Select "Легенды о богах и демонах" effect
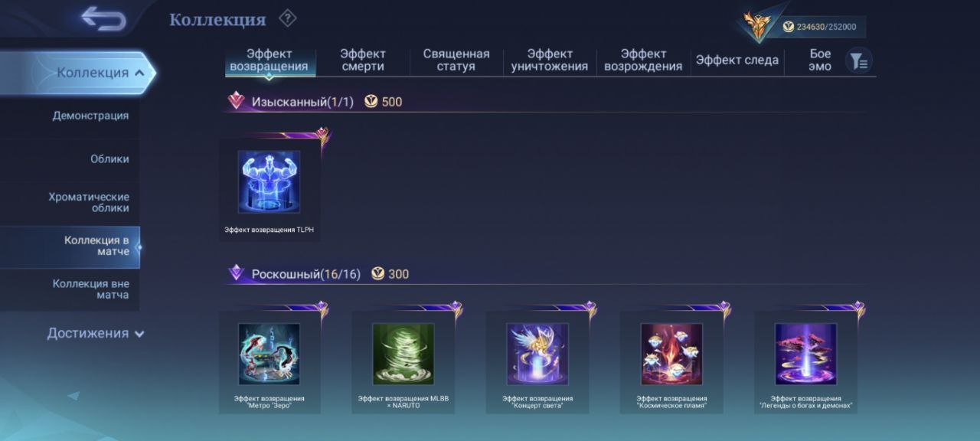The width and height of the screenshot is (980, 441). (x=805, y=354)
